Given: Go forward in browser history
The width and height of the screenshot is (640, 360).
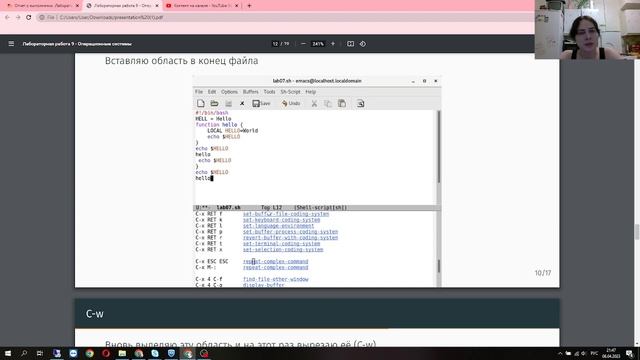Looking at the screenshot, I should (18, 17).
